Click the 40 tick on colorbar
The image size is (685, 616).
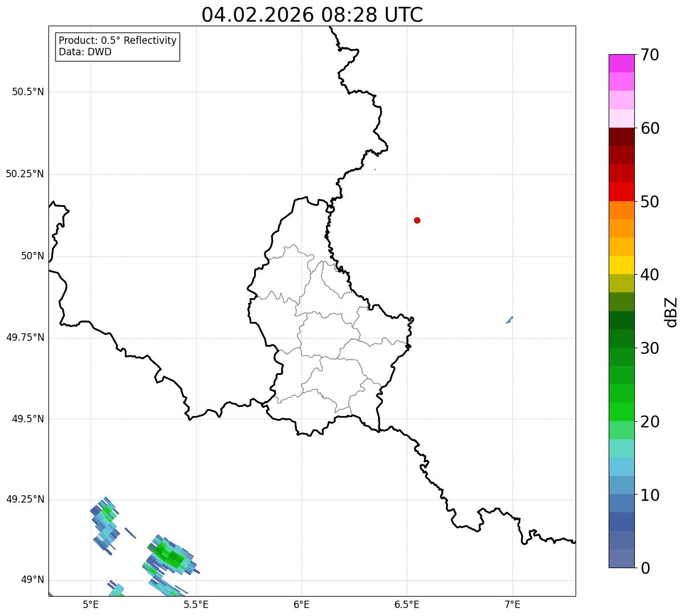pyautogui.click(x=650, y=275)
